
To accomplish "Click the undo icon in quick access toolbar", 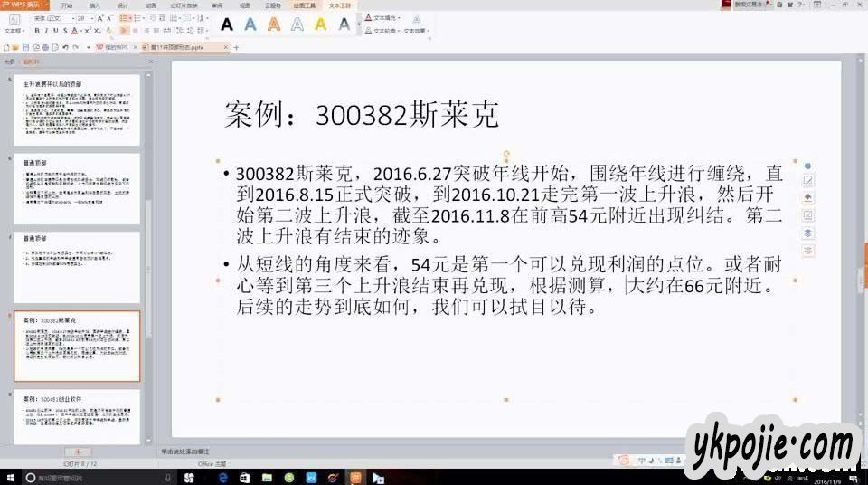I will (65, 47).
